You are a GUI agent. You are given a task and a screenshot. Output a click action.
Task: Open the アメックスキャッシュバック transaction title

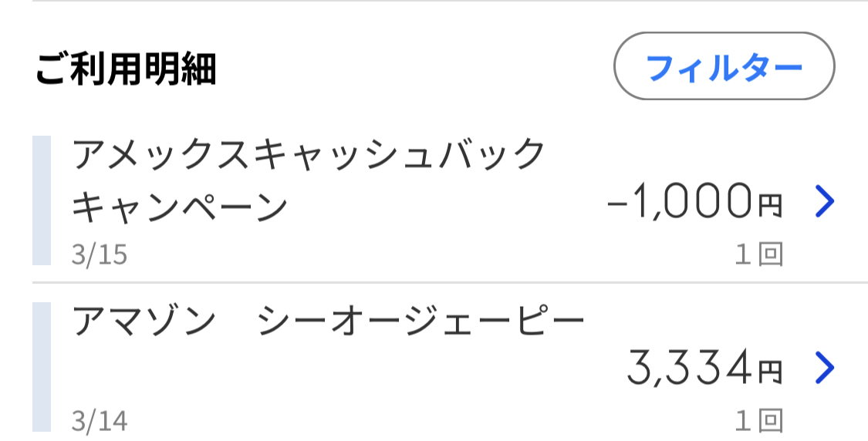click(309, 156)
